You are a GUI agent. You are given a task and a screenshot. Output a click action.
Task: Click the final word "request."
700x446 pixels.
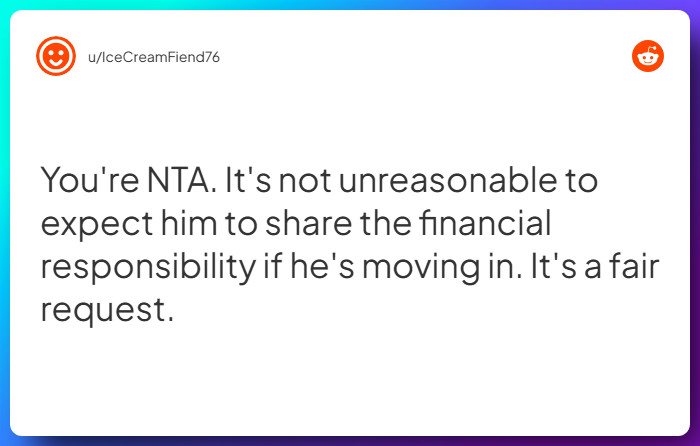click(107, 311)
